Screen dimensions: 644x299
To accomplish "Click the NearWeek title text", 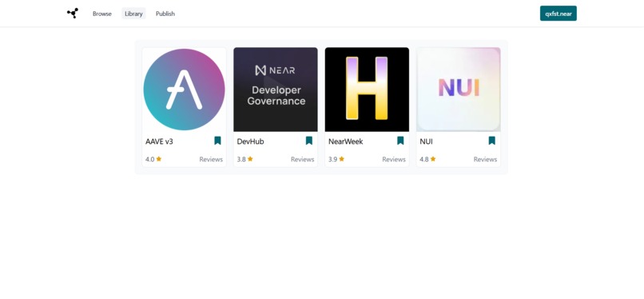I will [346, 142].
